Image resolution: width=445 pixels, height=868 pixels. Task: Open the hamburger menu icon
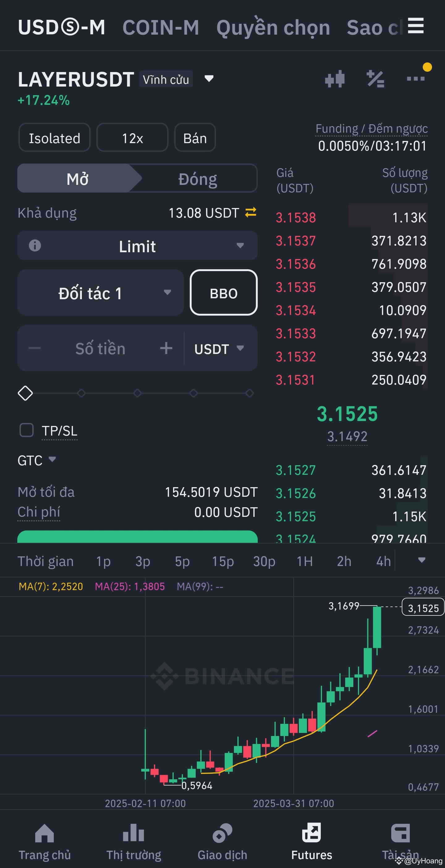pyautogui.click(x=415, y=26)
